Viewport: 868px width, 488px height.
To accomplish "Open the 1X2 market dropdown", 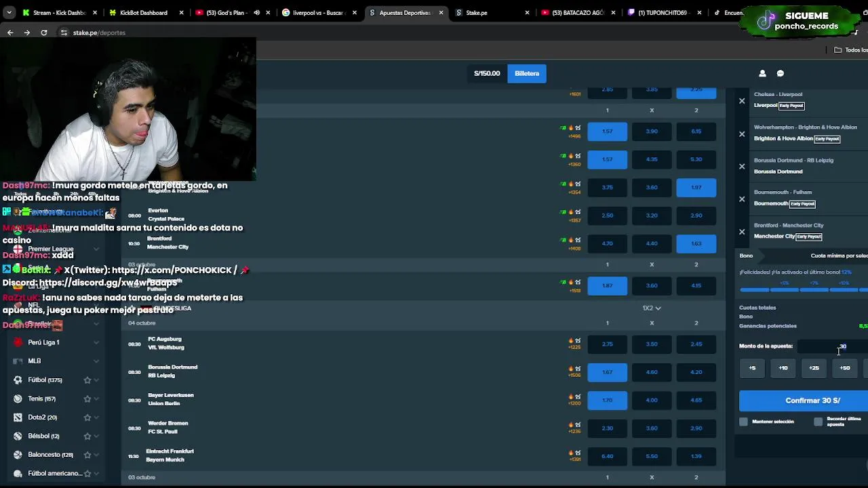I will click(x=652, y=308).
